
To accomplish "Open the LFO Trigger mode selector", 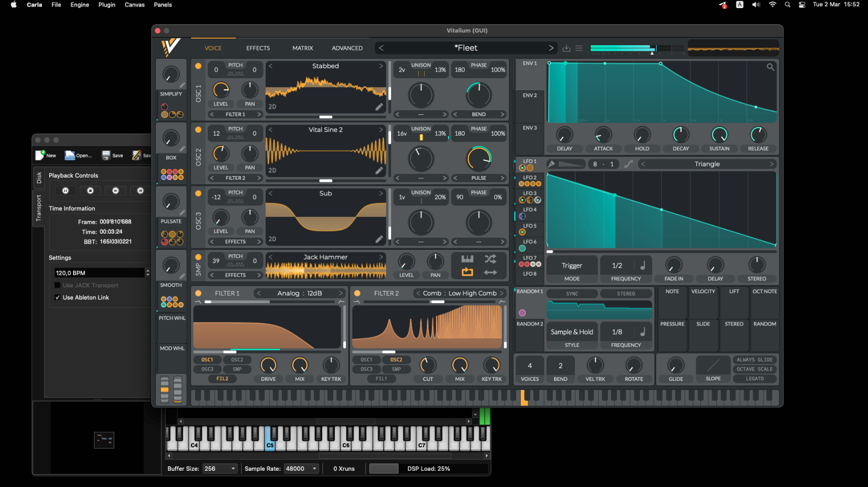I will [572, 266].
